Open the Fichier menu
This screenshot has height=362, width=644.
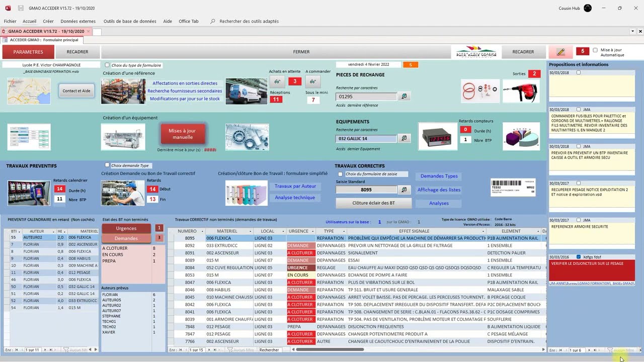10,21
